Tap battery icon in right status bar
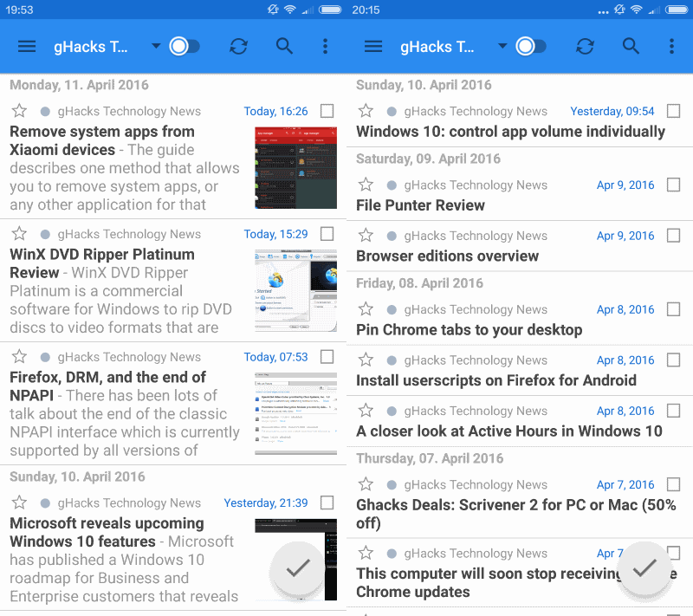Viewport: 693px width, 616px height. click(677, 10)
